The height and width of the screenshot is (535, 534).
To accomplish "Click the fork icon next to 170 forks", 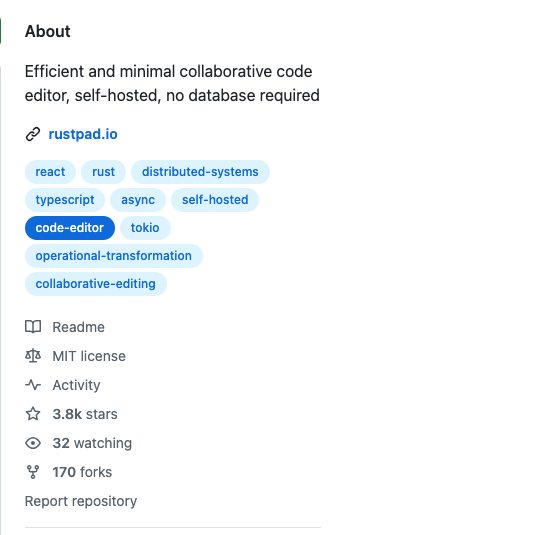I will (x=33, y=472).
